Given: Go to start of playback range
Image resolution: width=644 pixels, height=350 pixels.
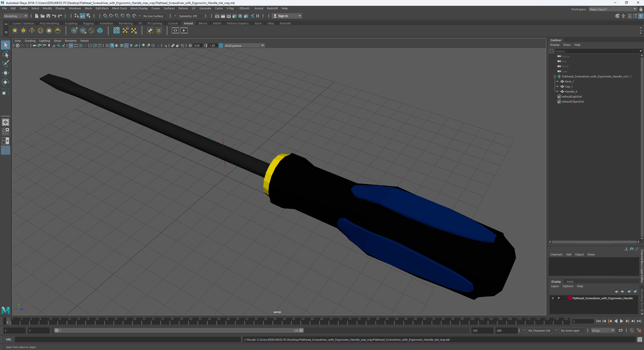Looking at the screenshot, I should point(598,321).
